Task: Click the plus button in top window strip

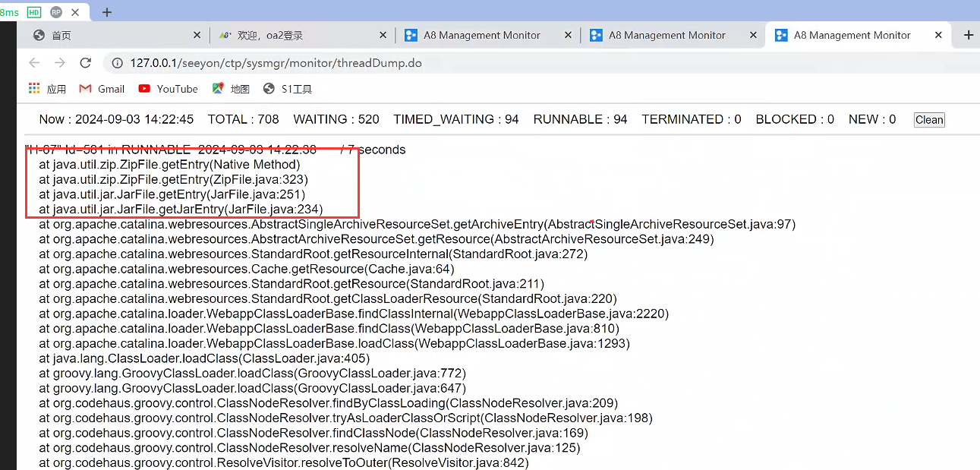Action: 107,12
